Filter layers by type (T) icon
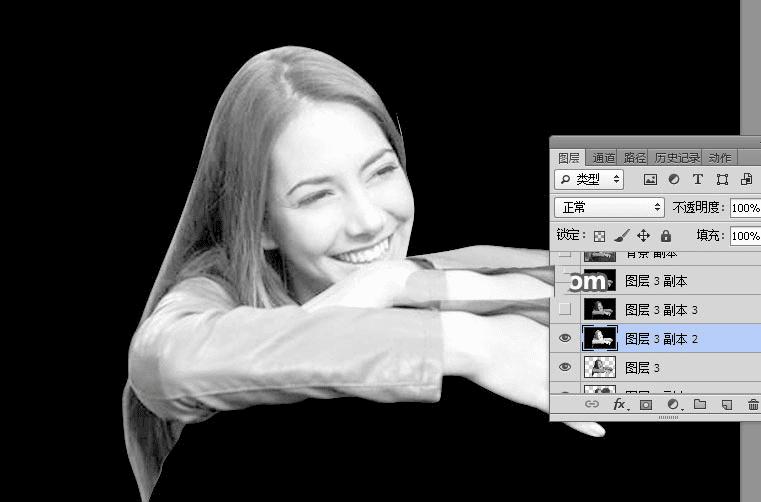Image resolution: width=761 pixels, height=502 pixels. click(x=697, y=180)
